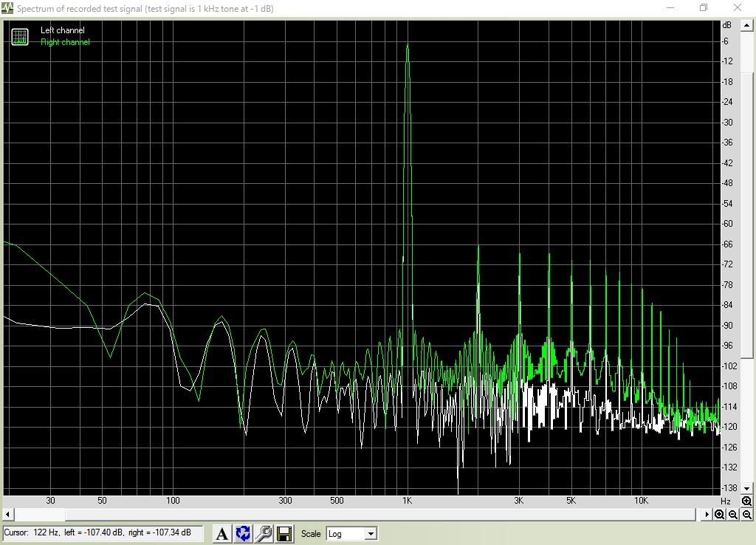Click the anti-aliasing 'A' toolbar icon
Viewport: 756px width, 545px height.
pyautogui.click(x=221, y=533)
